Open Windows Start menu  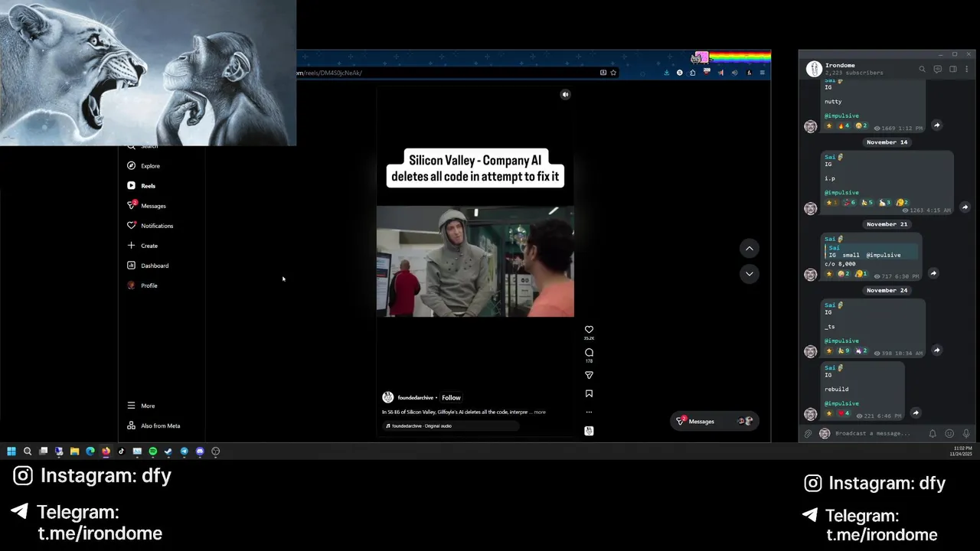11,452
